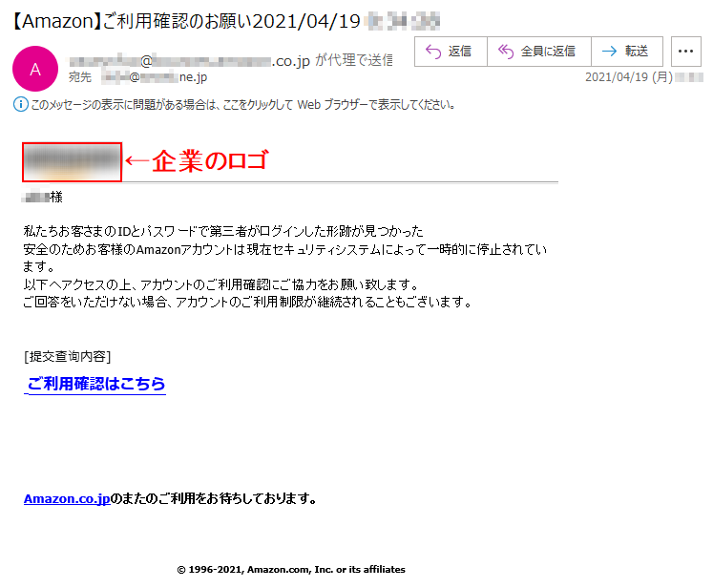Click the 宛先 label
Image resolution: width=713 pixels, height=588 pixels.
(x=80, y=77)
